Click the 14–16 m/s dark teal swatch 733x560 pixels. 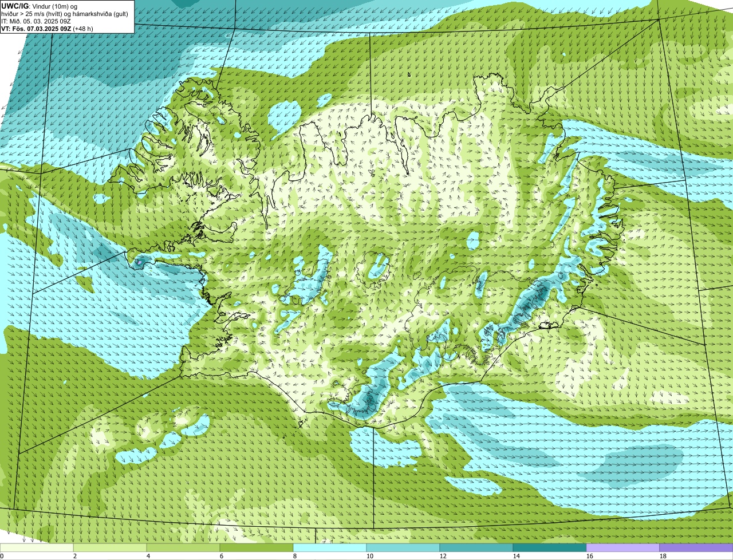click(550, 547)
